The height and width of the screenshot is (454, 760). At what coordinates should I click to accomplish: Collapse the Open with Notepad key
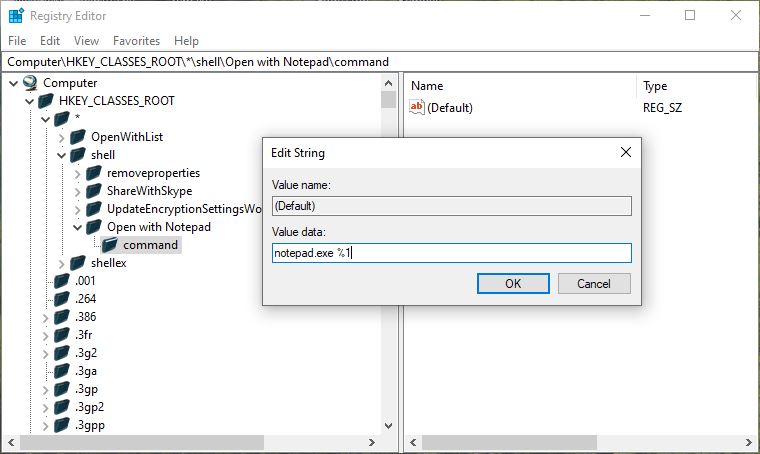click(78, 227)
